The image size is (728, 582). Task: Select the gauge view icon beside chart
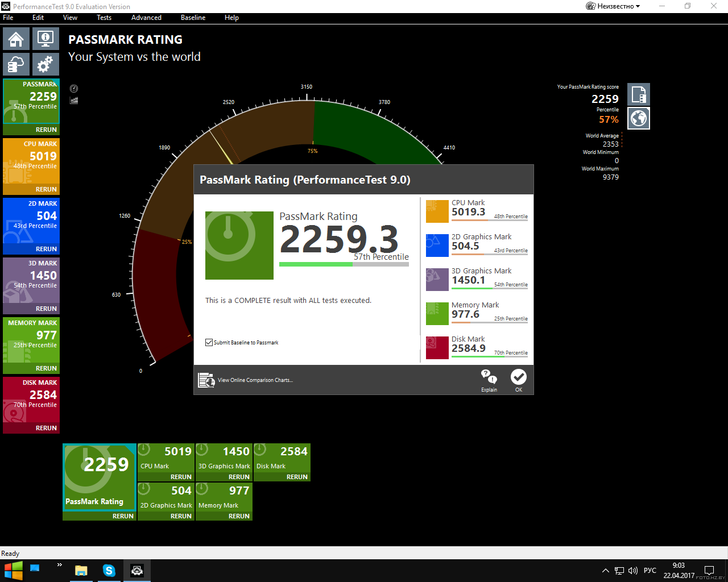74,89
